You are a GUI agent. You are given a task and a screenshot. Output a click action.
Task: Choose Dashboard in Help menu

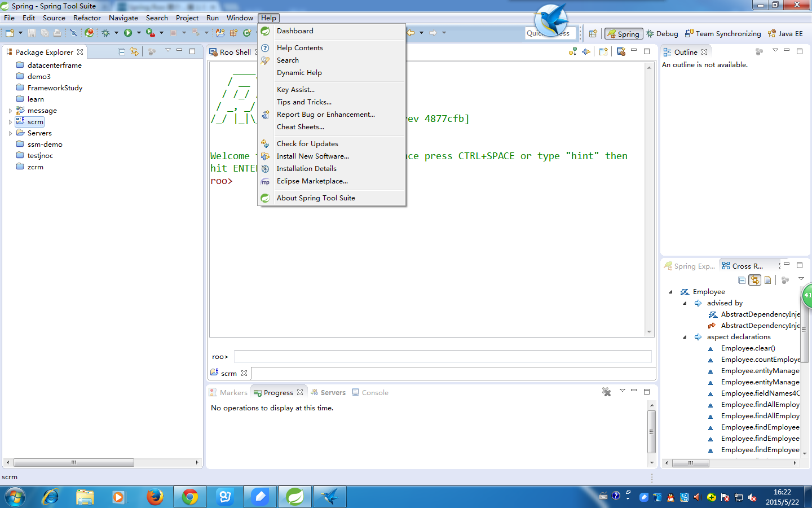point(332,31)
